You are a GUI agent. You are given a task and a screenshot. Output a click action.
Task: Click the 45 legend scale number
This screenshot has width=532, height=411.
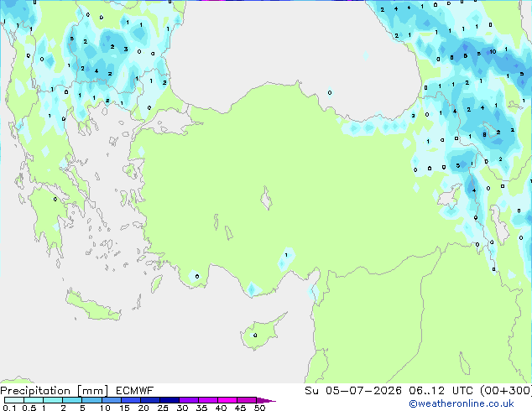point(240,408)
